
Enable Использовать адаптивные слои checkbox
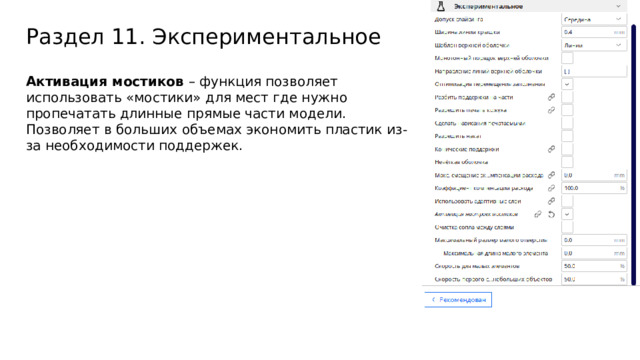click(567, 201)
